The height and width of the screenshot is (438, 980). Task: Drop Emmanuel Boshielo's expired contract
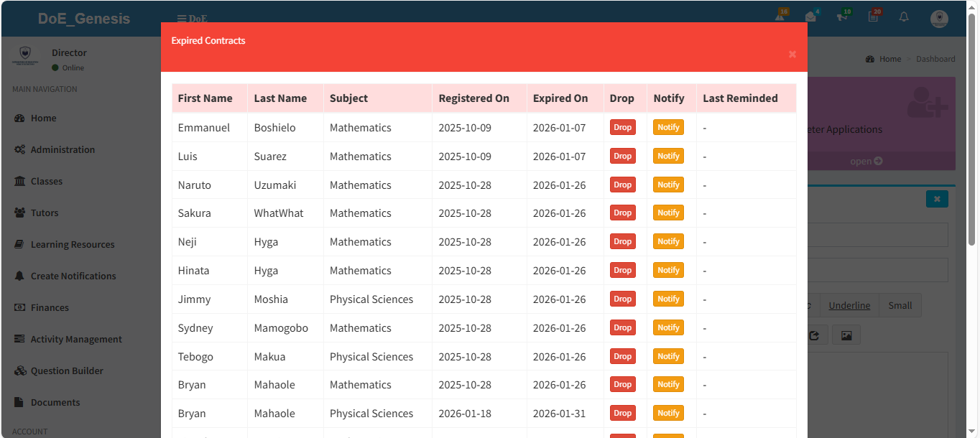coord(622,127)
